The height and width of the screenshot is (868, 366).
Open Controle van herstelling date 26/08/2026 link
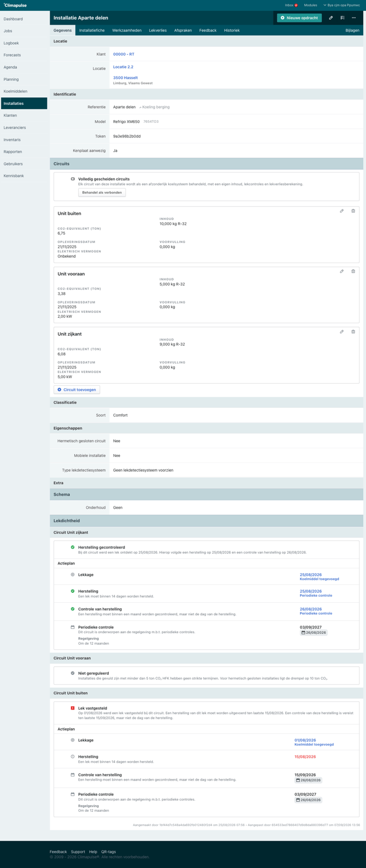tap(310, 609)
